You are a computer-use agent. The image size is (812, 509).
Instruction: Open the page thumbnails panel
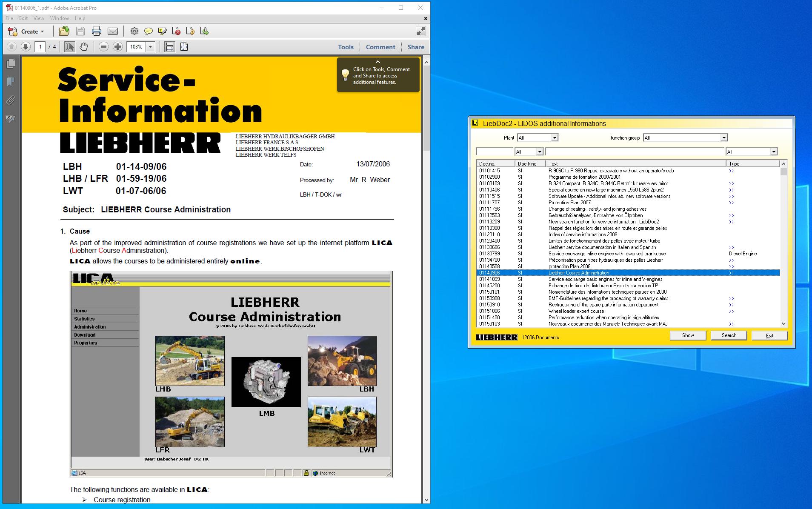pos(11,64)
